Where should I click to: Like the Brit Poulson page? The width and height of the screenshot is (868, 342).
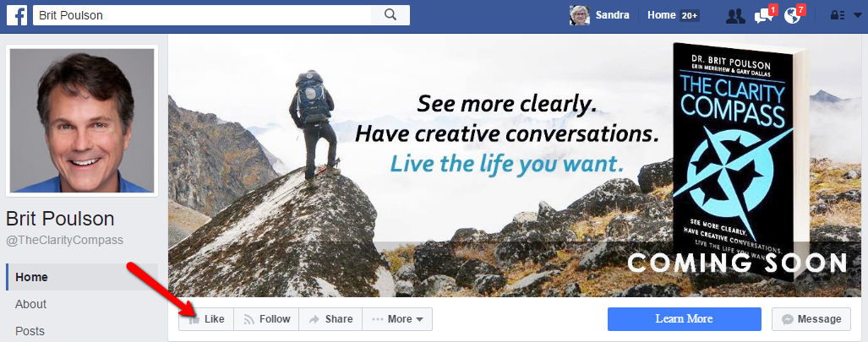[x=206, y=319]
